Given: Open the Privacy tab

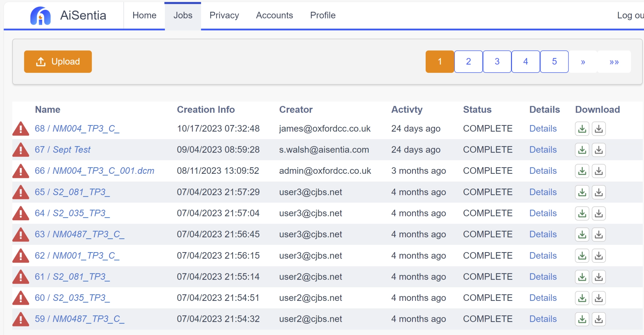Looking at the screenshot, I should [x=224, y=15].
